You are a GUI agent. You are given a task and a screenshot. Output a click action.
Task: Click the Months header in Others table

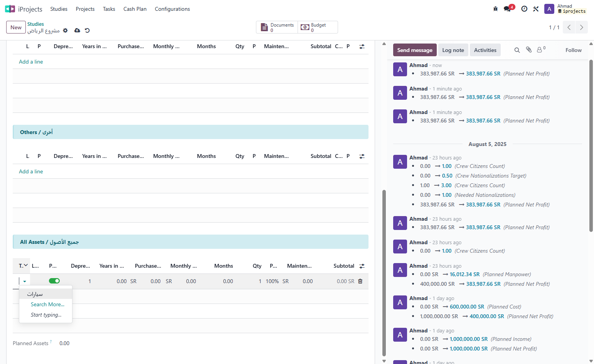pyautogui.click(x=206, y=156)
